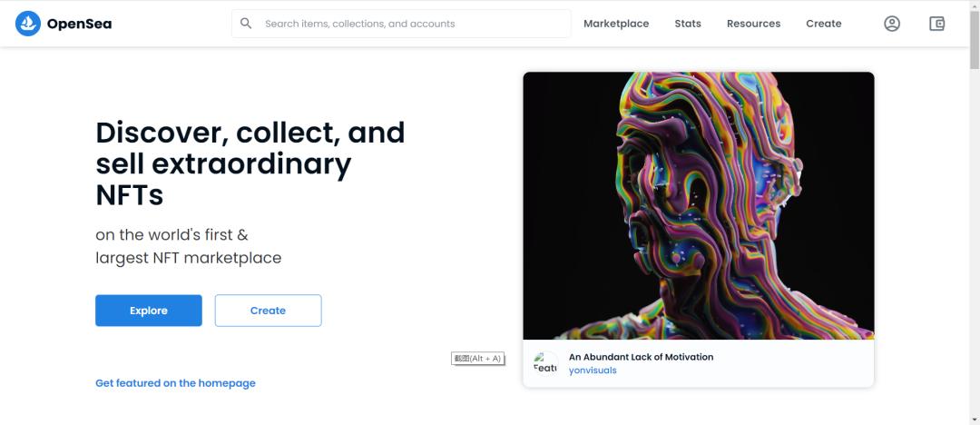Open the featured colorful head artwork

click(x=698, y=206)
